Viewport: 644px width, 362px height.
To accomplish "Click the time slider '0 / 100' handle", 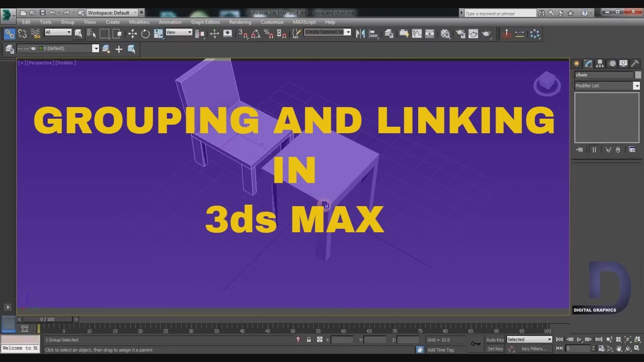I will [x=48, y=319].
